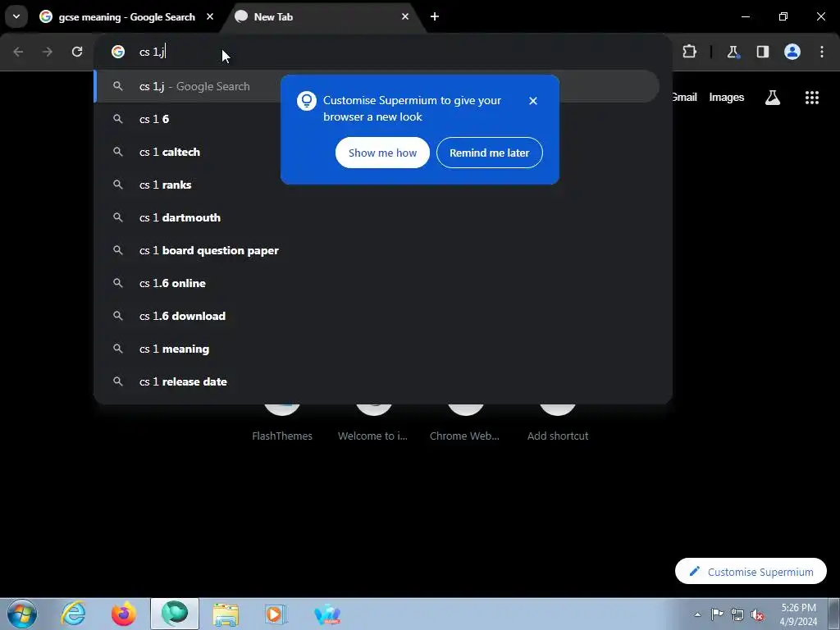Image resolution: width=840 pixels, height=630 pixels.
Task: Open Search Labs flask icon on page
Action: [x=773, y=98]
